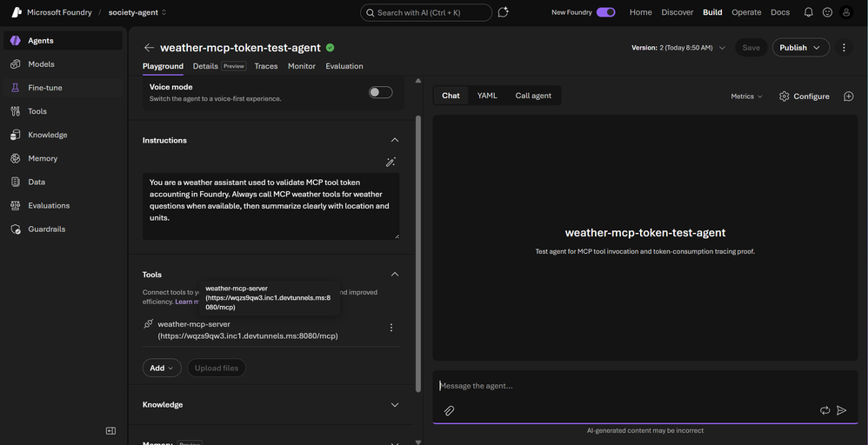
Task: Click the Upload files button
Action: tap(217, 368)
